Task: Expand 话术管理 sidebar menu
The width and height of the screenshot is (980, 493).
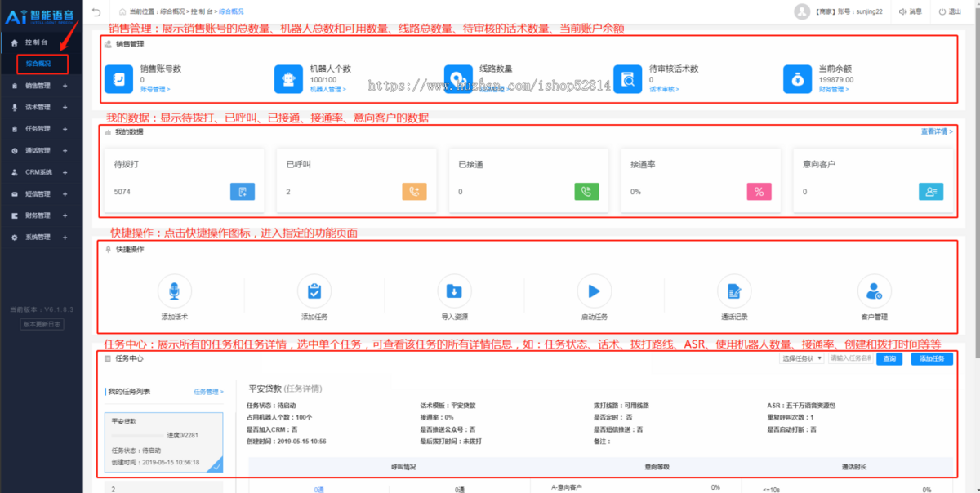Action: point(42,107)
